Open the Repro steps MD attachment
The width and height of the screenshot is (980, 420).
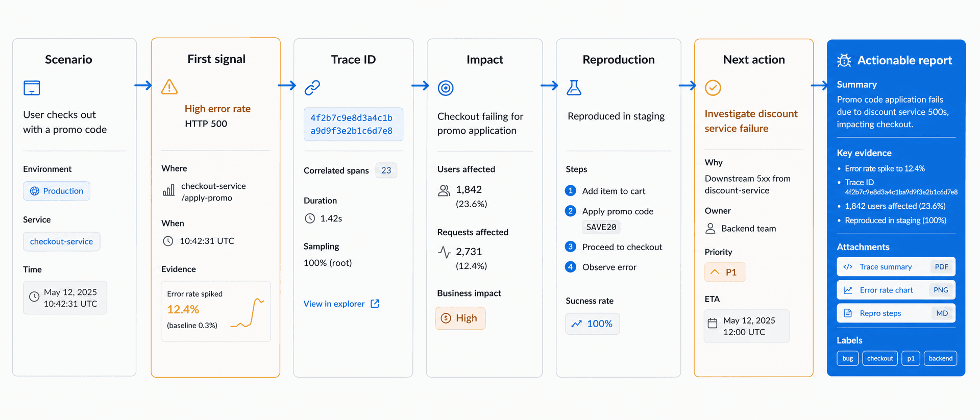tap(896, 313)
